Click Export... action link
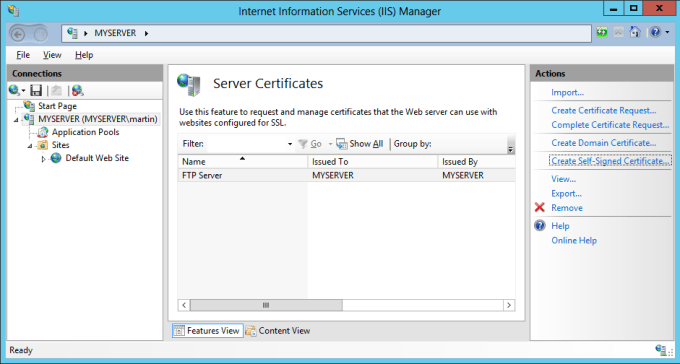Image resolution: width=680 pixels, height=364 pixels. pyautogui.click(x=566, y=193)
